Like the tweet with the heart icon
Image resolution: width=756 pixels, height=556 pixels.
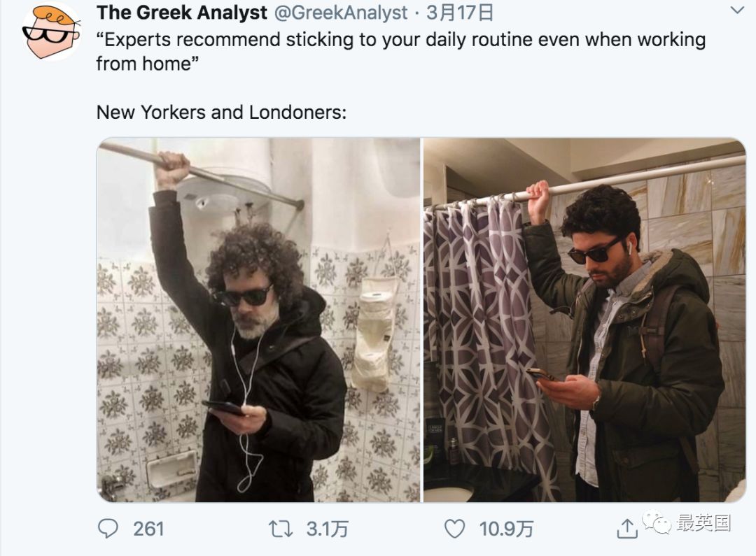454,529
